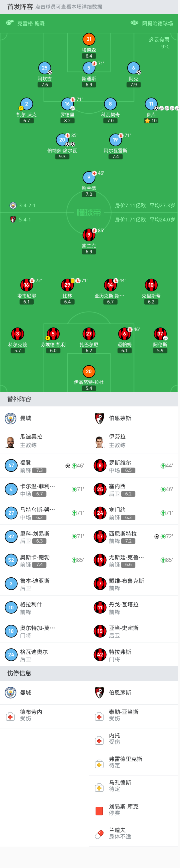Select Bournemouth keeper 伊翁努特-拉杜 number 20
Image resolution: width=180 pixels, height=868 pixels.
point(89,371)
